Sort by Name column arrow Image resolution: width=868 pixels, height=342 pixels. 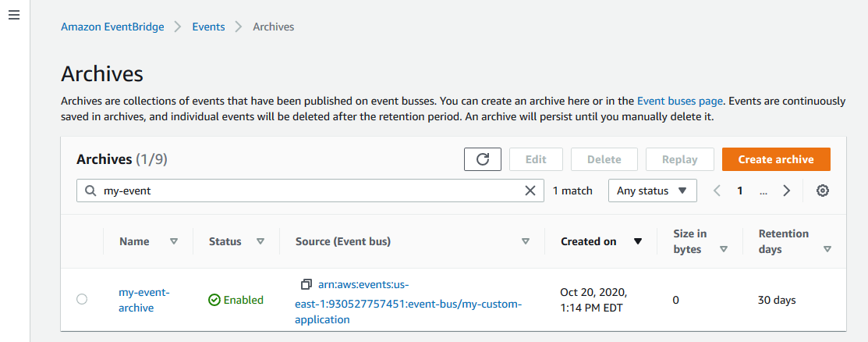pyautogui.click(x=174, y=241)
